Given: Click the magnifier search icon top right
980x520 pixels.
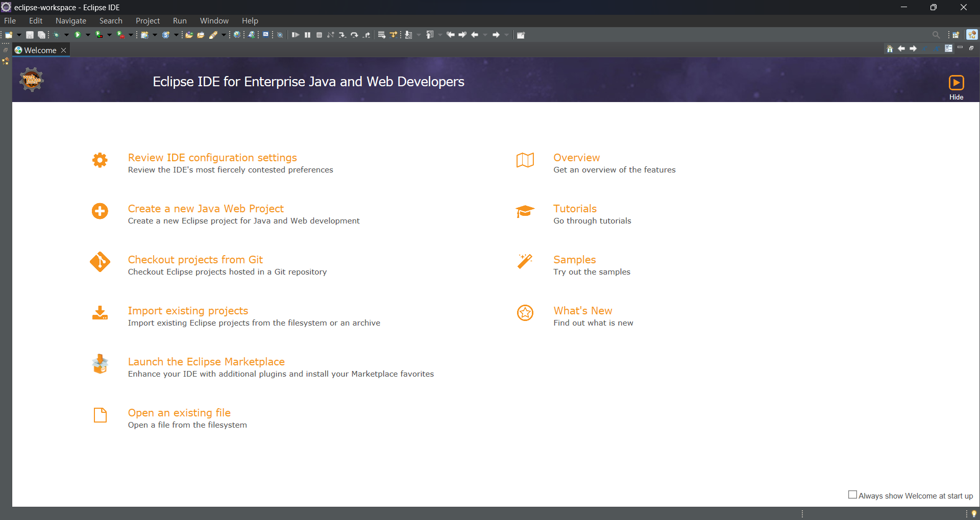Looking at the screenshot, I should point(936,35).
